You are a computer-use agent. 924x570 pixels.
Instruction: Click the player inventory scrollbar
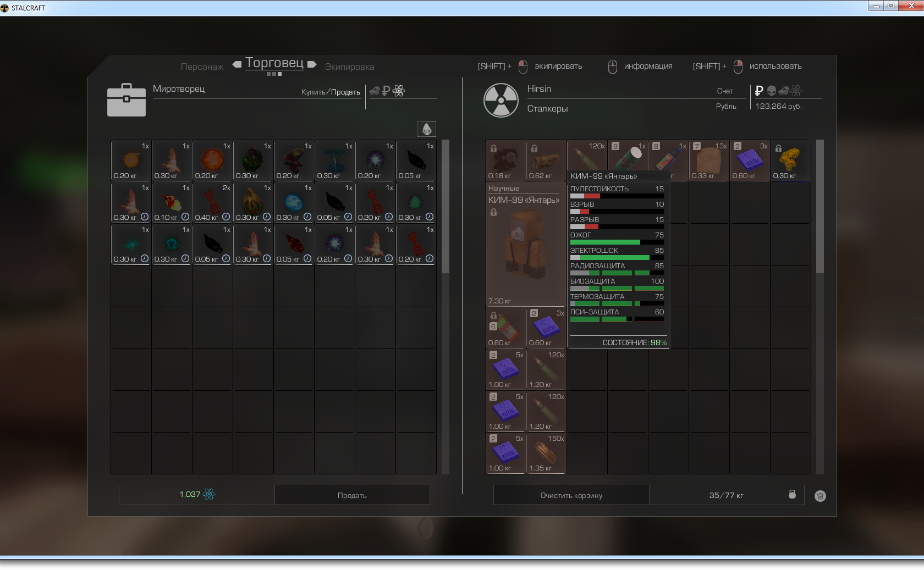[x=820, y=206]
